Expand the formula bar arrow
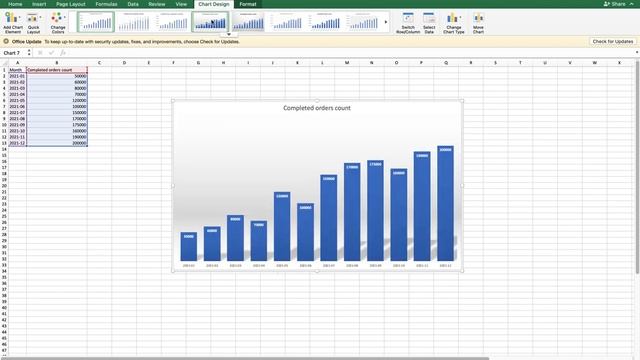640x360 pixels. [x=637, y=53]
